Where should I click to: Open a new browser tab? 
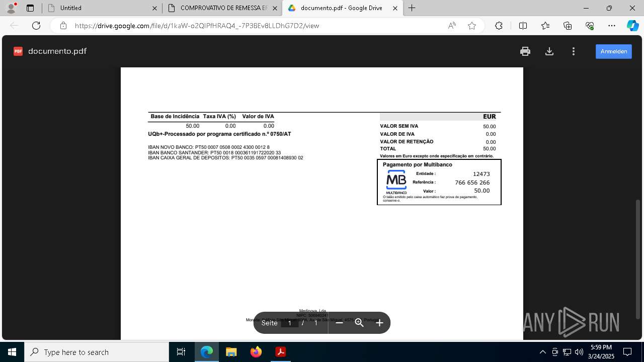(x=412, y=8)
